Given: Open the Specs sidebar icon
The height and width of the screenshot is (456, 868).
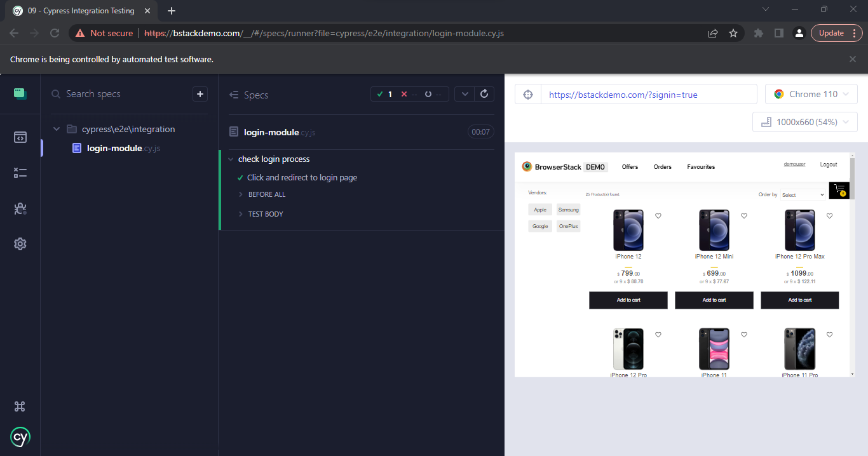Looking at the screenshot, I should coord(20,137).
